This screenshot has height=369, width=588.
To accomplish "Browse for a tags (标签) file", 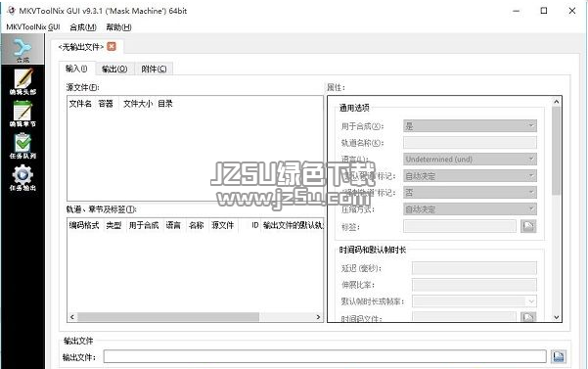I will 528,226.
